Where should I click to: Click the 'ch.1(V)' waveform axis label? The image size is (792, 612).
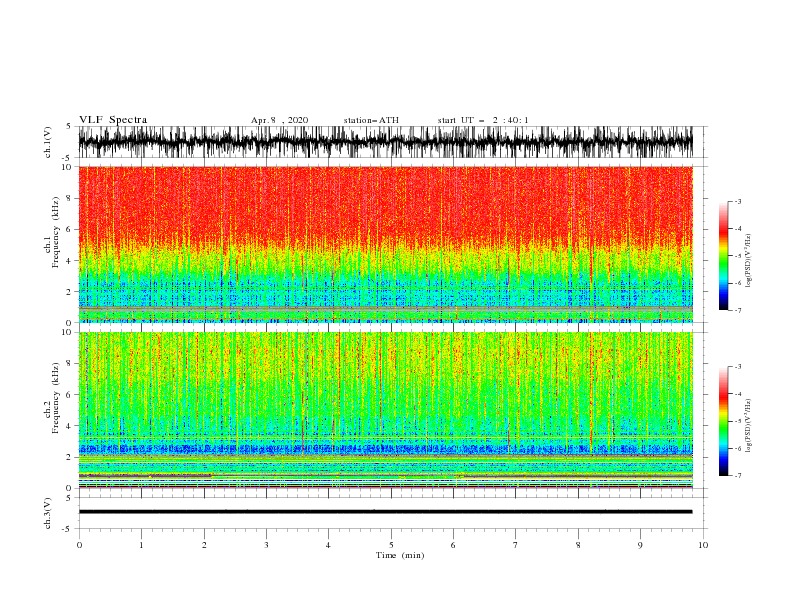click(48, 142)
